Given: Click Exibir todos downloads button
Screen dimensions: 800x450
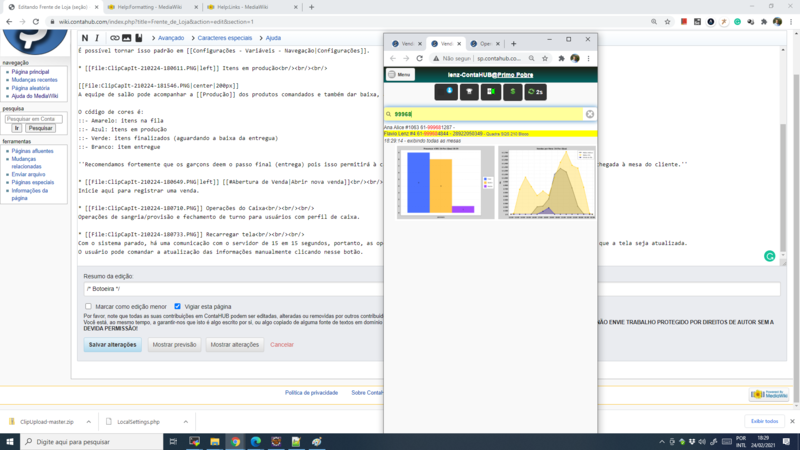Looking at the screenshot, I should (x=764, y=421).
